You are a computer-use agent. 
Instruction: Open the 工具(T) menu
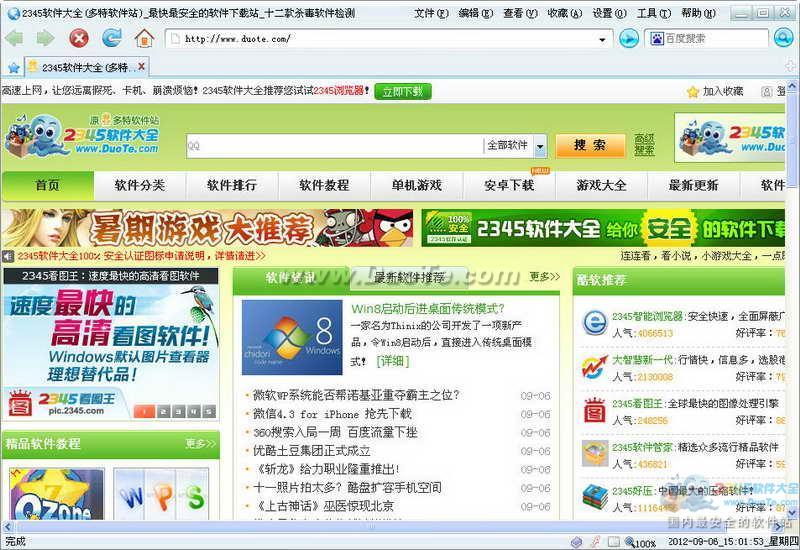pos(654,13)
